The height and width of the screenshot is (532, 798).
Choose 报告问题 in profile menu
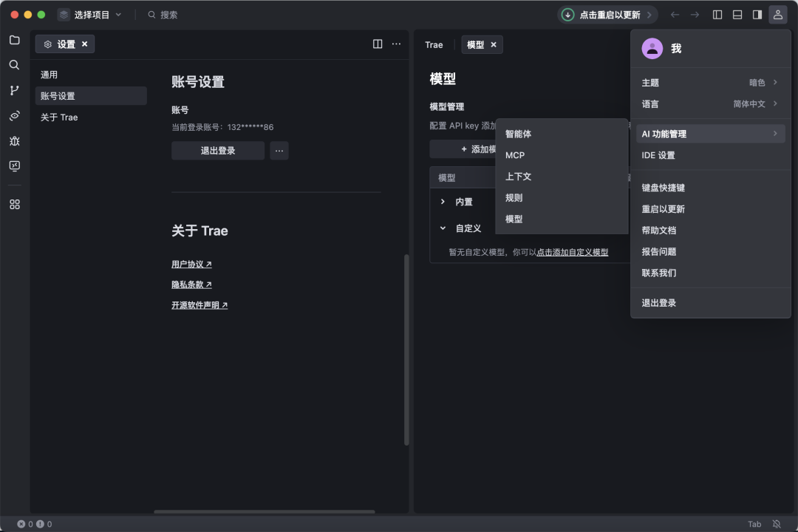(x=711, y=251)
